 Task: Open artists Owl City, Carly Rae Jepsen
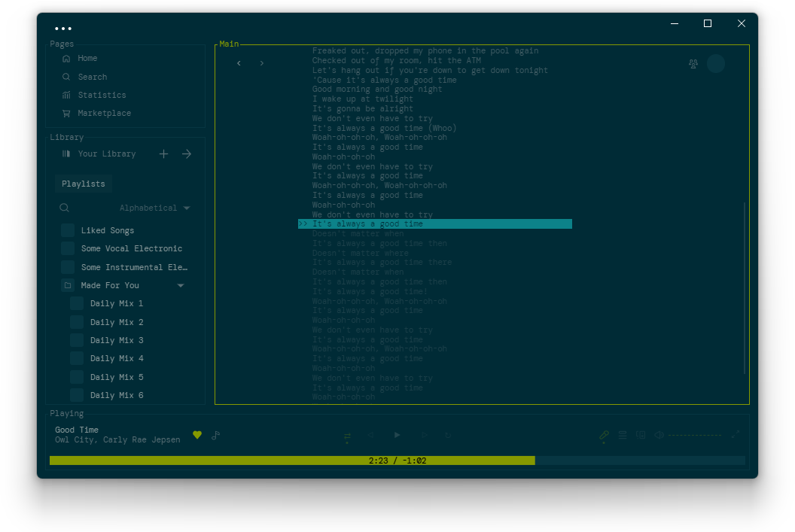coord(117,439)
